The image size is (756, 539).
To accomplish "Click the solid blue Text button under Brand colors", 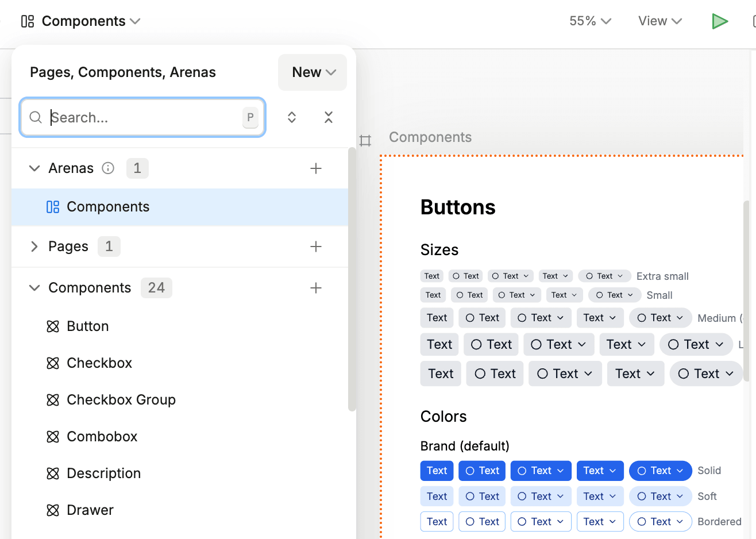I will 437,470.
